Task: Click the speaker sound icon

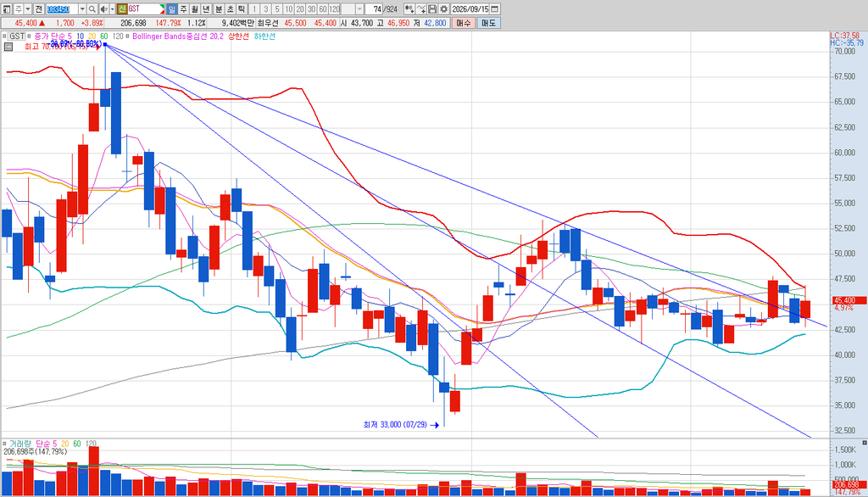Action: click(103, 8)
